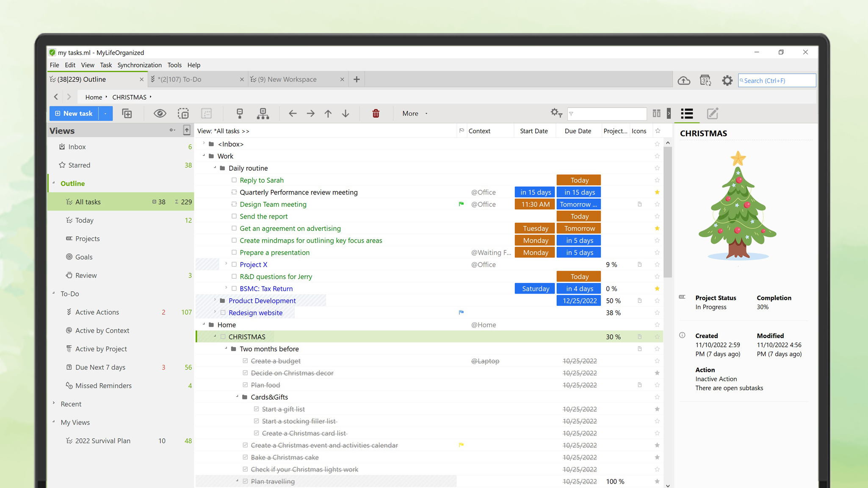Uncheck the Create a budget task
The width and height of the screenshot is (868, 488).
[245, 361]
